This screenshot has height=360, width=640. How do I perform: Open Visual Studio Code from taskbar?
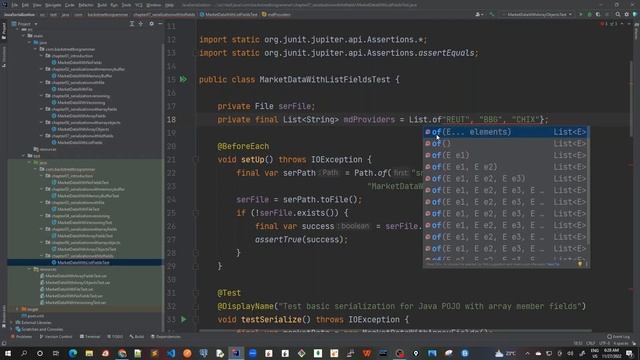171,353
